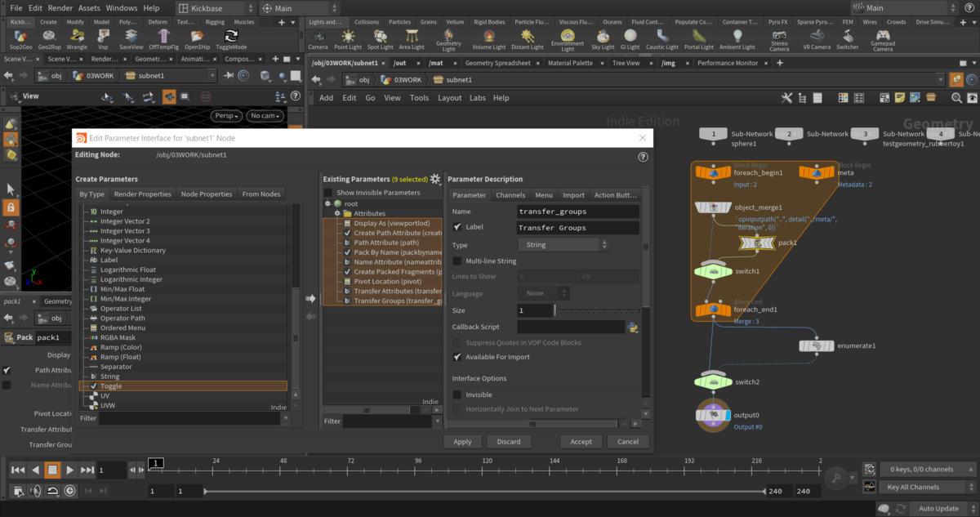980x517 pixels.
Task: Add a Spot Light from shelf
Action: (x=380, y=38)
